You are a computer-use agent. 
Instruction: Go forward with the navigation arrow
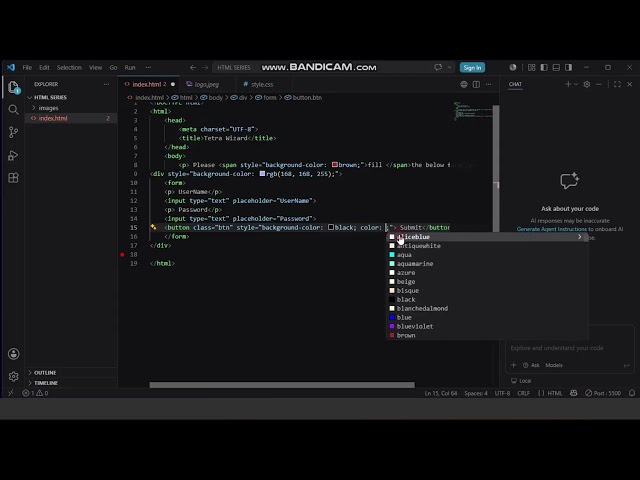pos(205,67)
